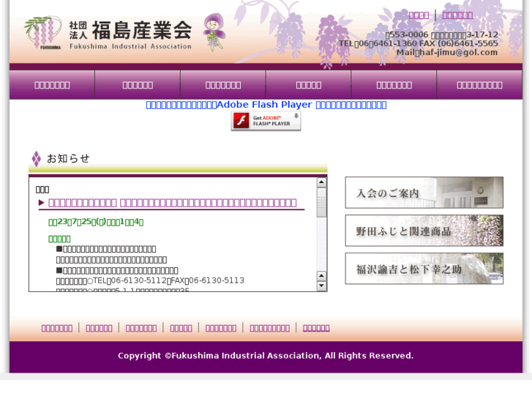Click the Fukushima Industrial Association wisteria logo

click(42, 33)
